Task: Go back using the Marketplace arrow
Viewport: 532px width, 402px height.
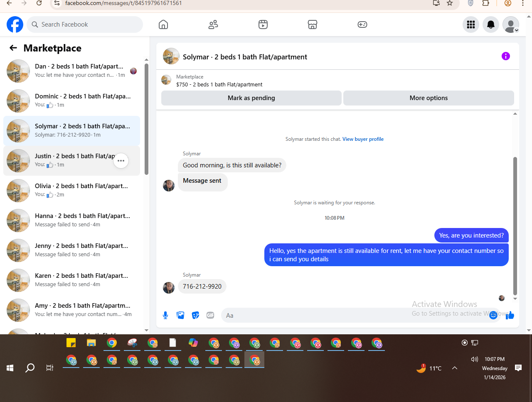Action: tap(13, 48)
